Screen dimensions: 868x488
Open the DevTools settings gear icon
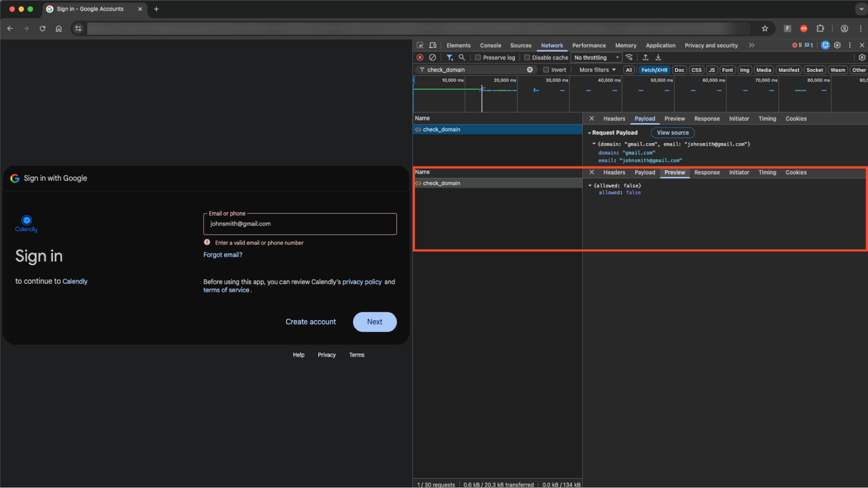pyautogui.click(x=838, y=45)
